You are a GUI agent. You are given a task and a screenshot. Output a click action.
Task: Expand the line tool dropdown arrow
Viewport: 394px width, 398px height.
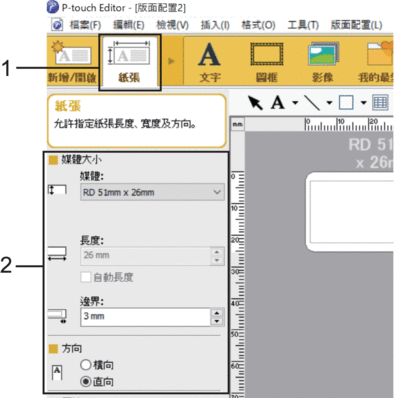[329, 103]
